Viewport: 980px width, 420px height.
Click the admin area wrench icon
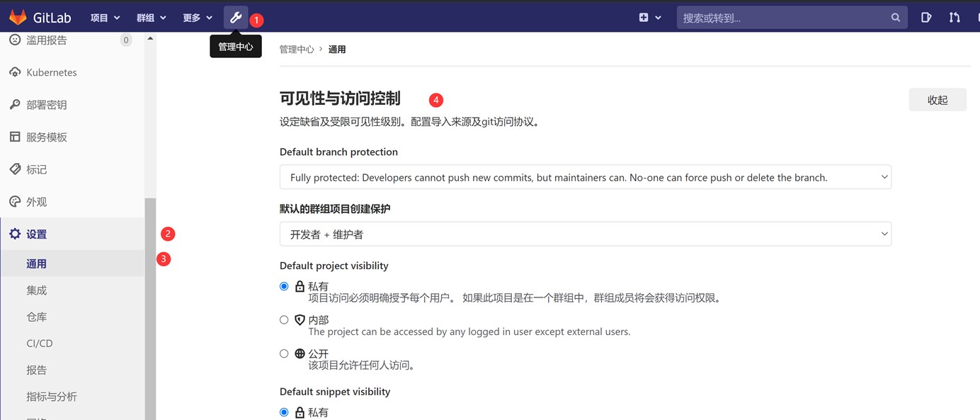click(236, 18)
